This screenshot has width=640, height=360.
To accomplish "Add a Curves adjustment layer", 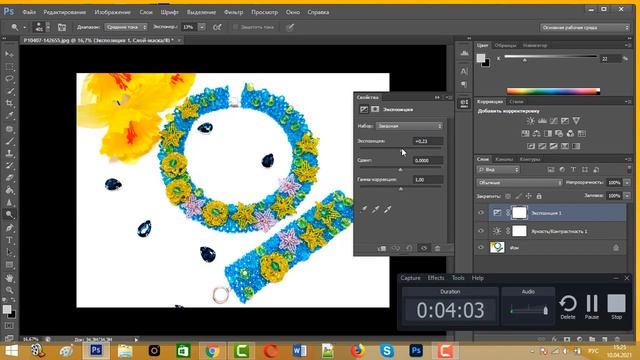I will pyautogui.click(x=553, y=121).
